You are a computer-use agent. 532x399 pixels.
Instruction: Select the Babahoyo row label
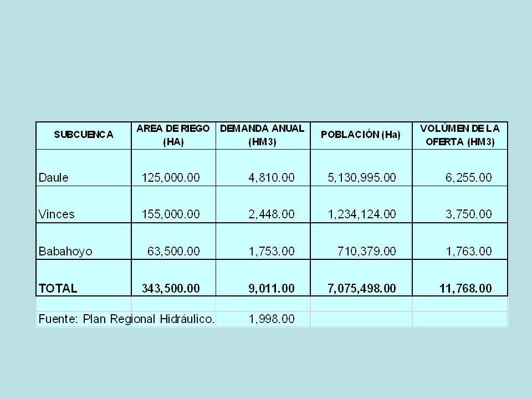click(65, 251)
